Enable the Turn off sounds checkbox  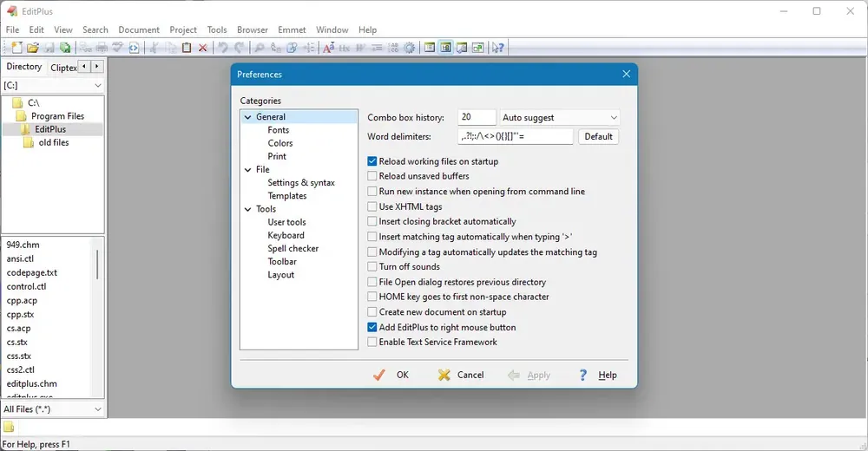pos(372,267)
